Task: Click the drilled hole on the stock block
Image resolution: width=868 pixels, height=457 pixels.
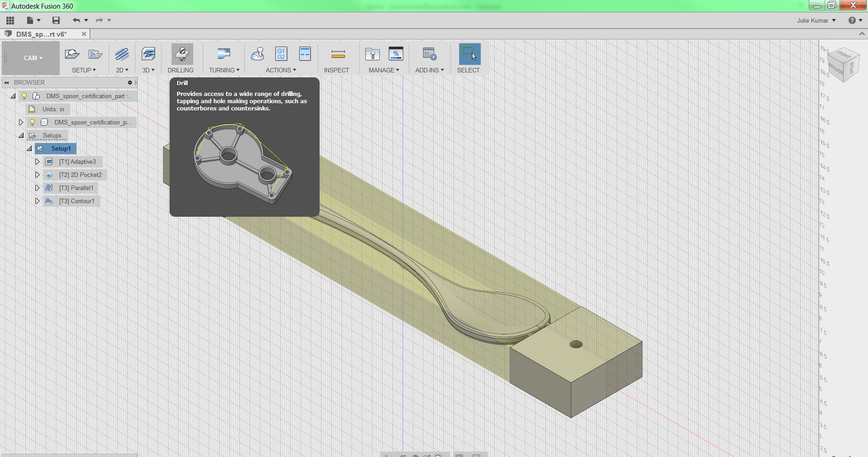Action: tap(576, 344)
